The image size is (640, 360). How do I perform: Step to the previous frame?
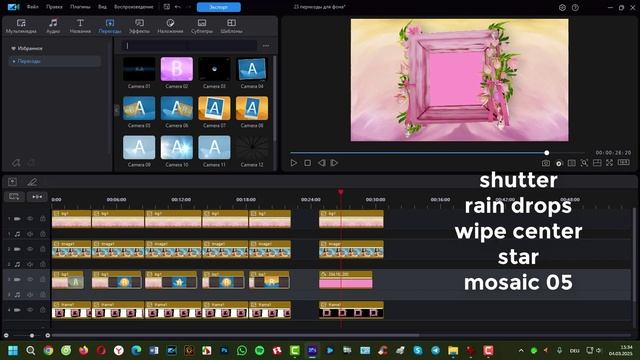pyautogui.click(x=322, y=163)
